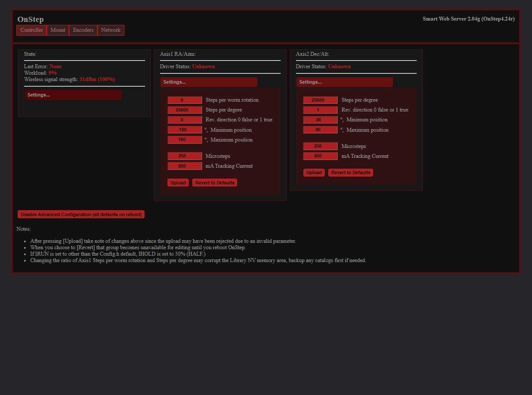
Task: Select the Notes heading
Action: [x=24, y=229]
